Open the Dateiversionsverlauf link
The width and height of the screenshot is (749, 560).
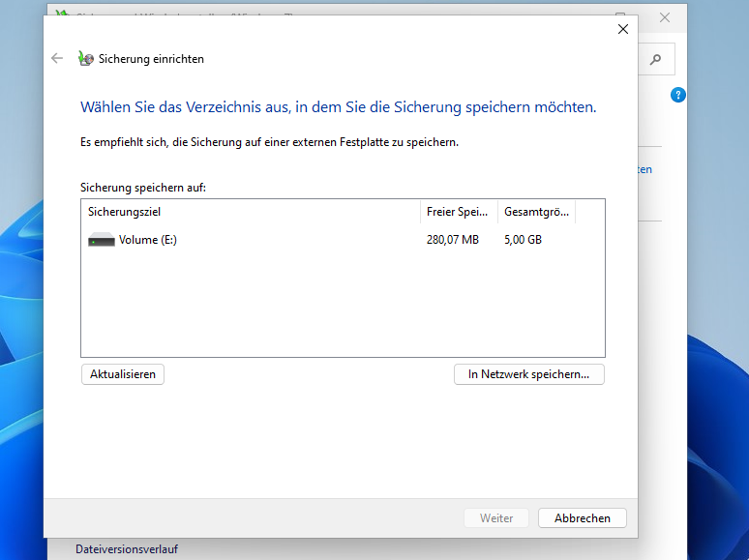(127, 549)
